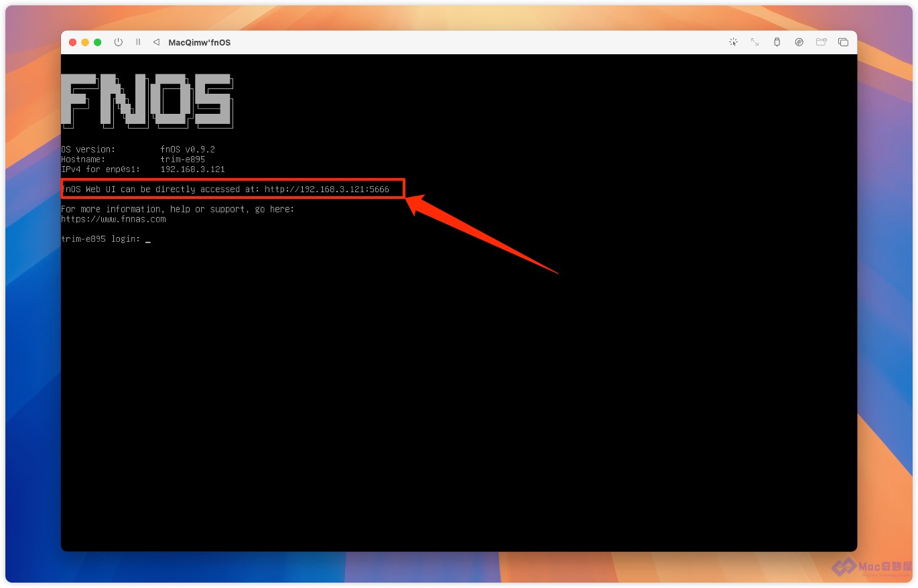The image size is (918, 588).
Task: Pause the running virtual machine
Action: (138, 42)
